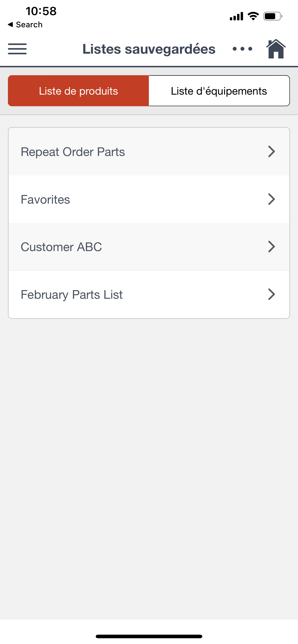Open the Favorites list
Image resolution: width=298 pixels, height=644 pixels.
(x=149, y=199)
